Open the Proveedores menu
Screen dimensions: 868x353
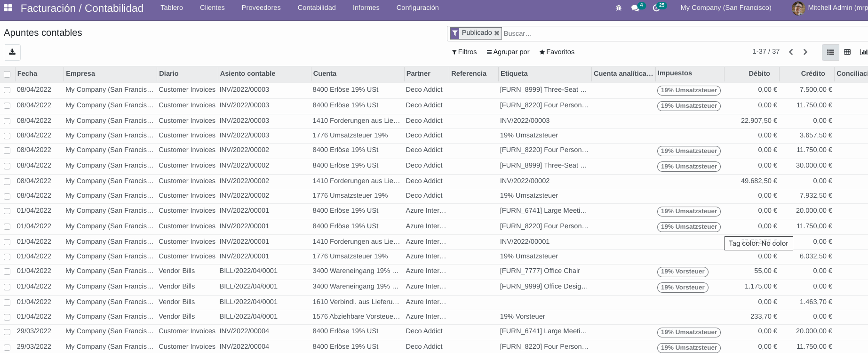click(261, 8)
